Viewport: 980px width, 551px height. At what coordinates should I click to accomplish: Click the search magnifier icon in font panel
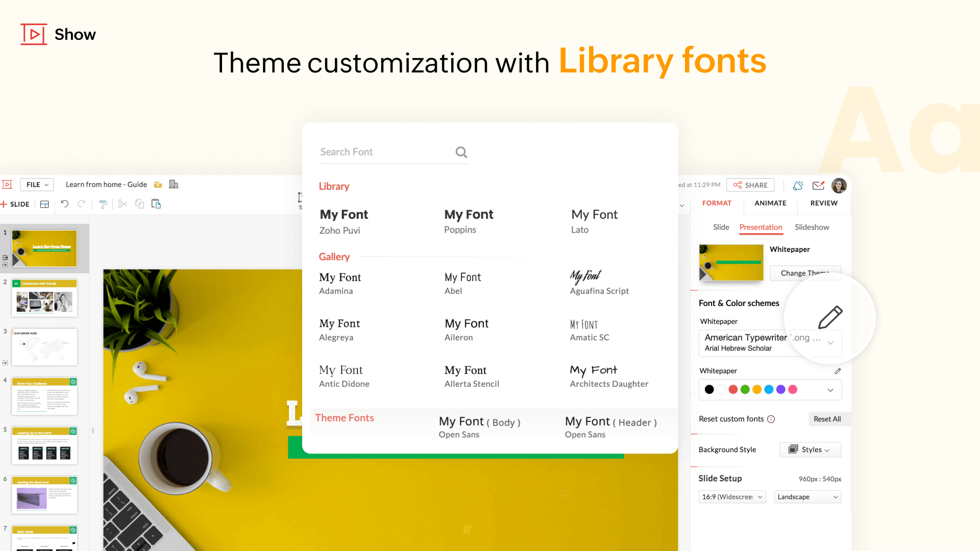point(461,152)
